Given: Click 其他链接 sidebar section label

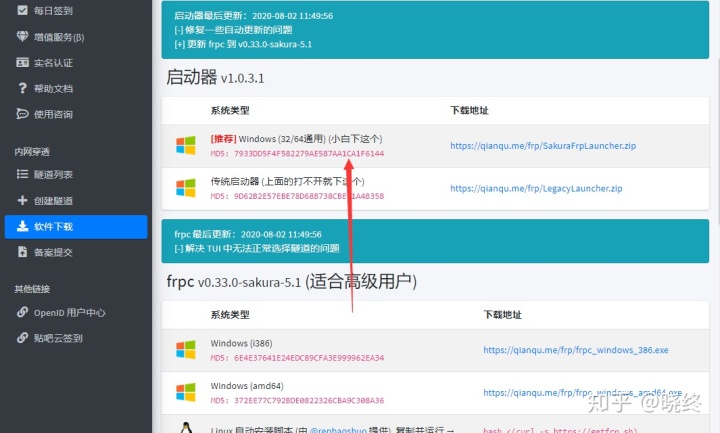Looking at the screenshot, I should 32,289.
